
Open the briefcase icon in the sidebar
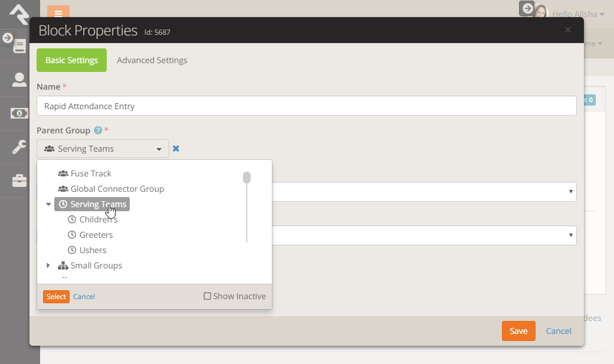(x=19, y=180)
